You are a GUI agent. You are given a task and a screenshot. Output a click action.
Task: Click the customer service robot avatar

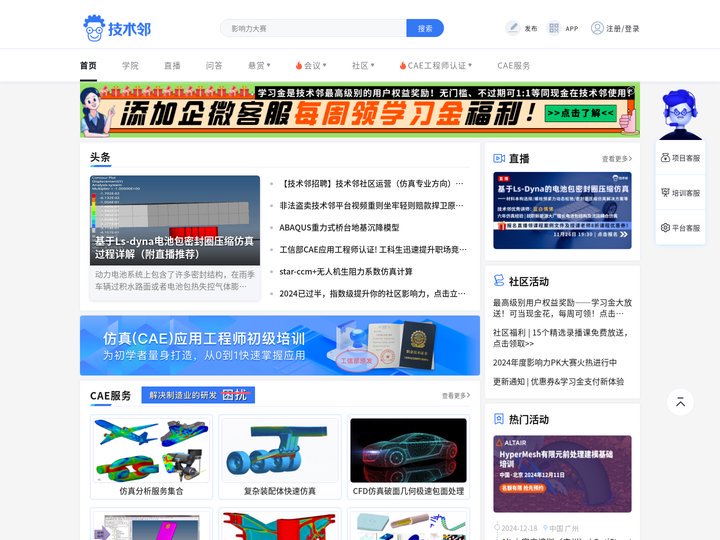[680, 114]
